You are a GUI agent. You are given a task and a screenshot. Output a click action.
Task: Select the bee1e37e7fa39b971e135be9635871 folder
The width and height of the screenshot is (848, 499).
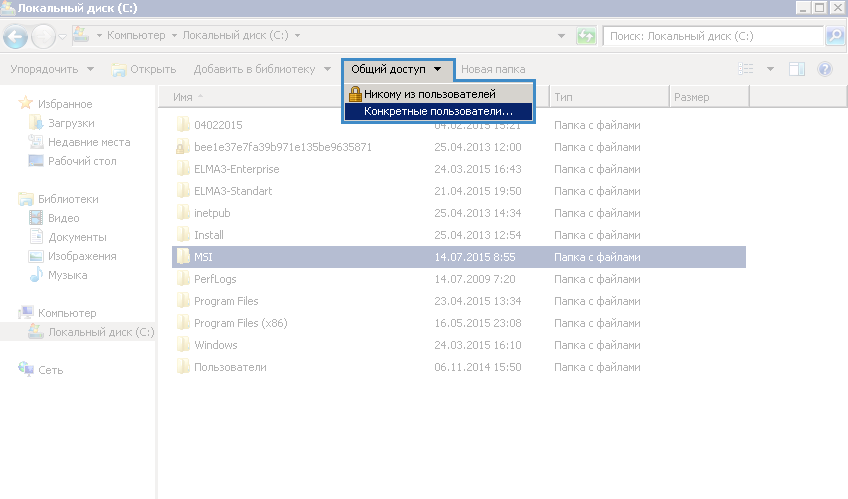[x=283, y=147]
